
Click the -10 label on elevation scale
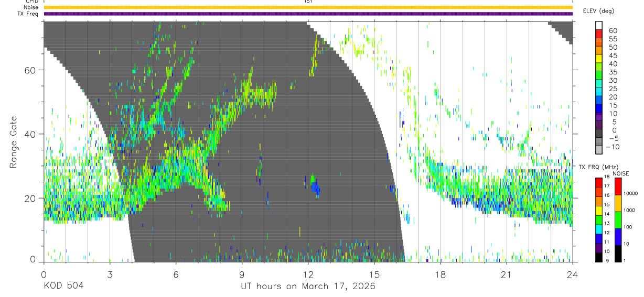click(x=611, y=147)
